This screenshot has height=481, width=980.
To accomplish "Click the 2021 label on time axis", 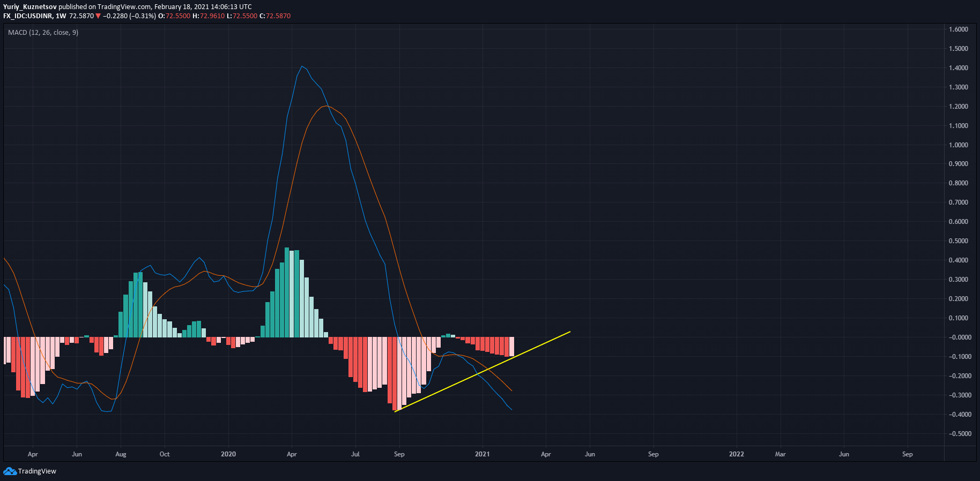I will (482, 454).
